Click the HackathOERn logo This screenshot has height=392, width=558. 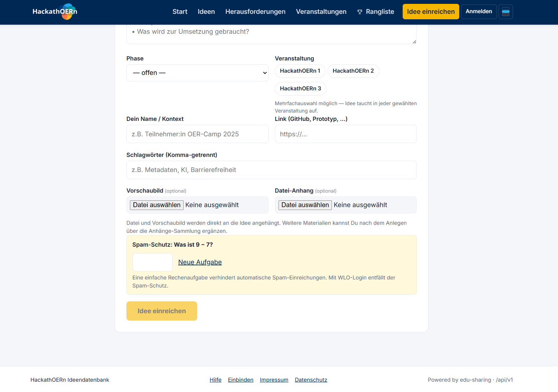(55, 12)
